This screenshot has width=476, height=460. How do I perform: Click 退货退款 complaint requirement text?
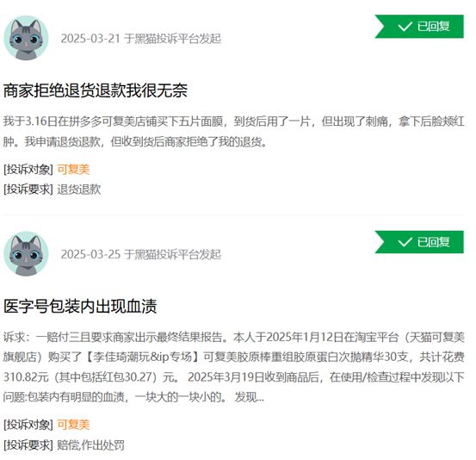[x=79, y=190]
